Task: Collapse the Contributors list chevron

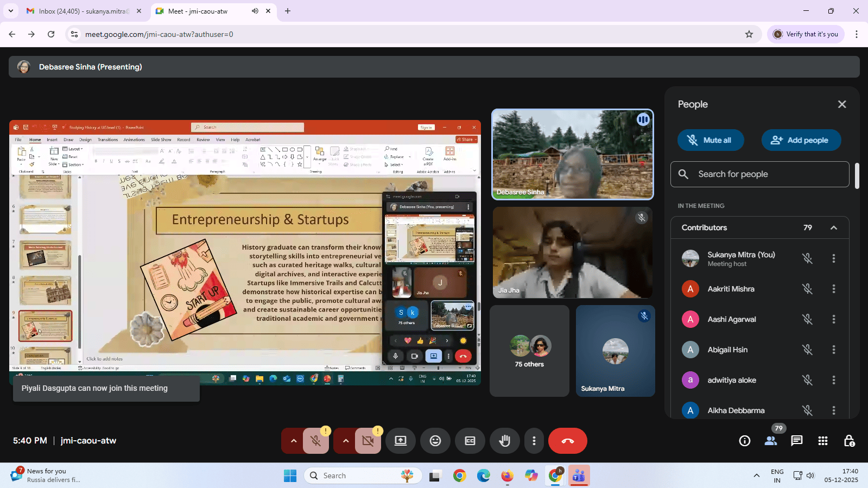Action: 833,228
